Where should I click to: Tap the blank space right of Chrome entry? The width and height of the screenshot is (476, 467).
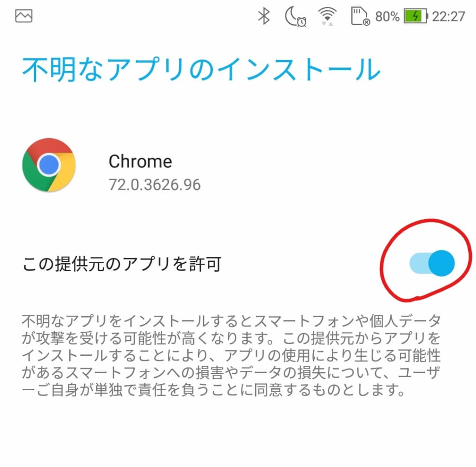coord(334,170)
